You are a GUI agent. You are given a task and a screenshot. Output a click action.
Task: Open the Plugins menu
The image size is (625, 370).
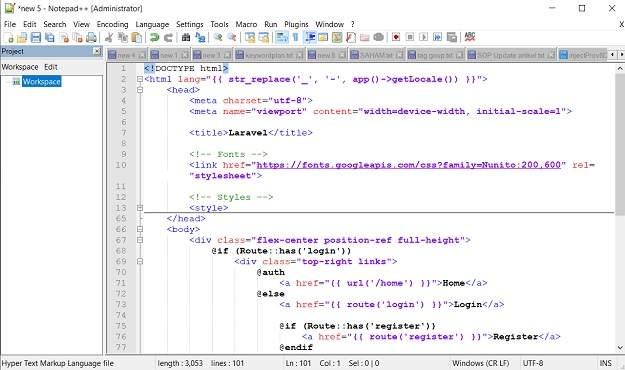coord(296,24)
